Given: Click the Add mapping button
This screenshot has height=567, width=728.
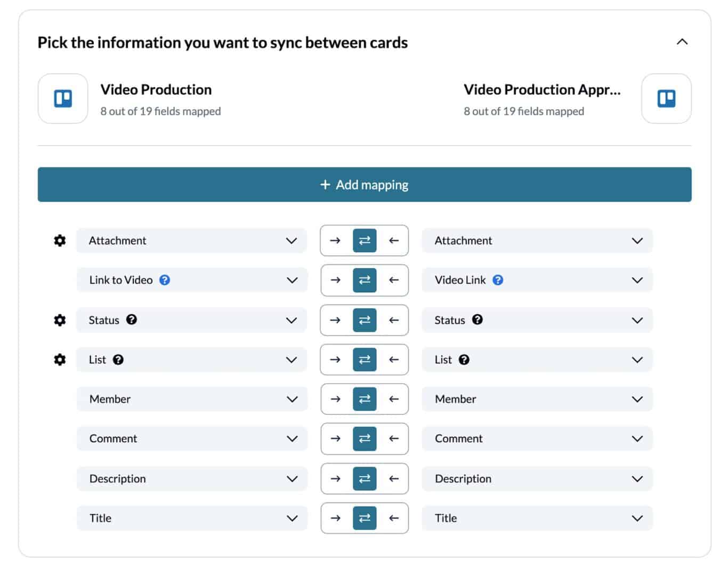Looking at the screenshot, I should click(x=365, y=185).
